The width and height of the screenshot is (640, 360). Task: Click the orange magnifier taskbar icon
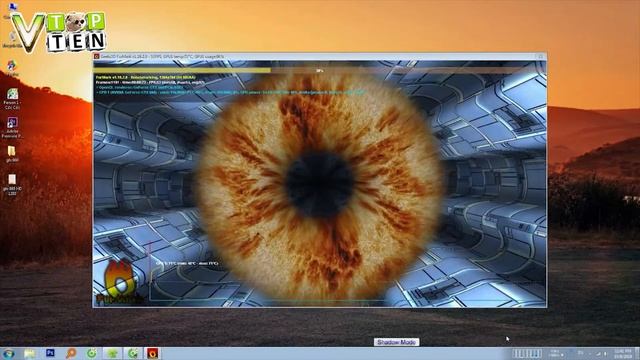[x=71, y=353]
